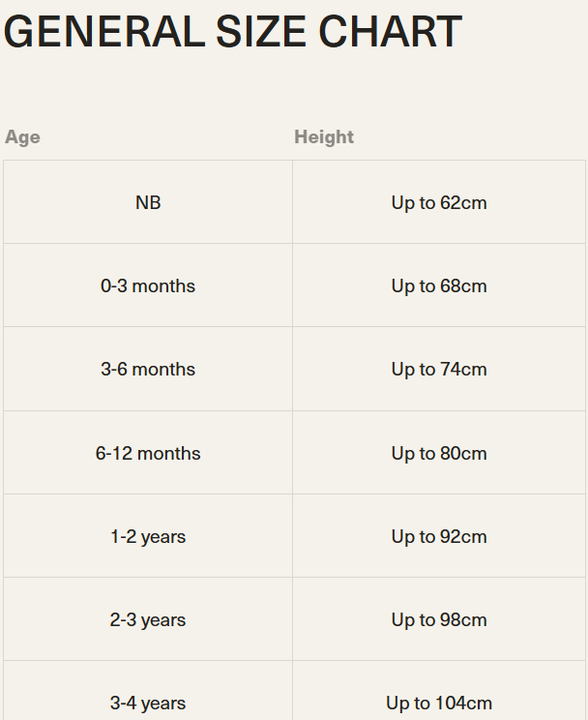The height and width of the screenshot is (720, 588).
Task: Click the word CHART in the title
Action: (390, 32)
